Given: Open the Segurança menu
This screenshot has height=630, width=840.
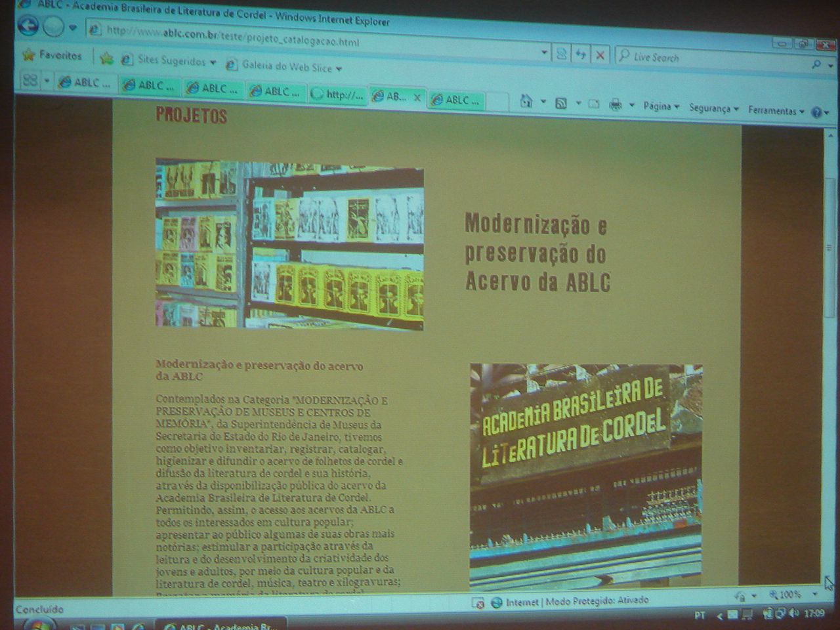Looking at the screenshot, I should (x=714, y=108).
